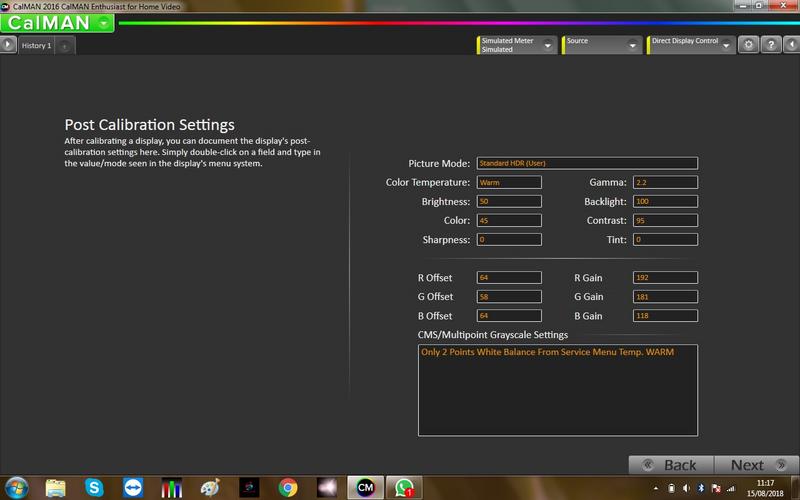This screenshot has height=500, width=800.
Task: Add a new history tab with plus
Action: click(x=65, y=46)
